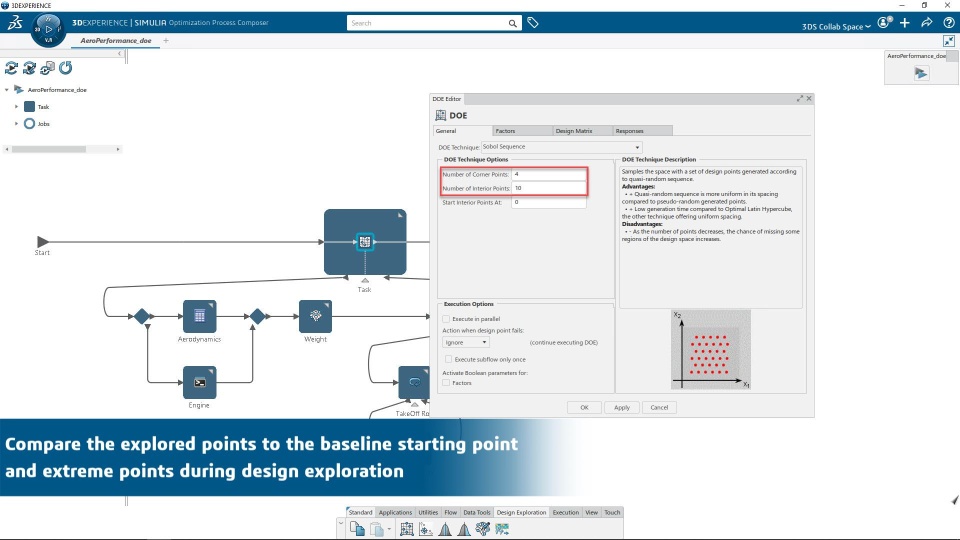The width and height of the screenshot is (960, 540).
Task: Open the DOE Technique dropdown
Action: 561,147
